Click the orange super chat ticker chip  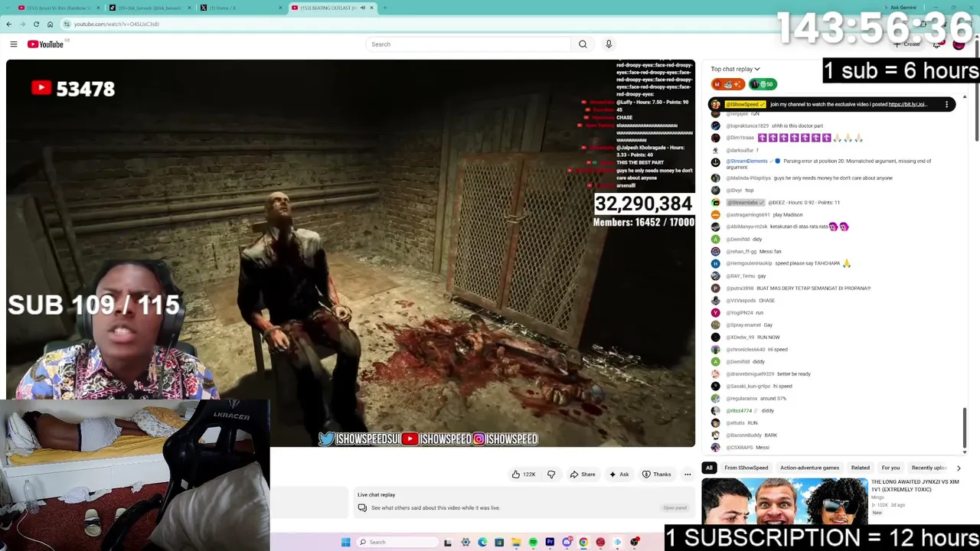point(727,84)
